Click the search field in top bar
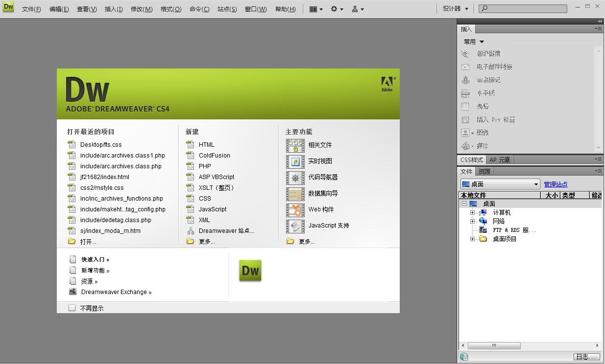 point(523,8)
